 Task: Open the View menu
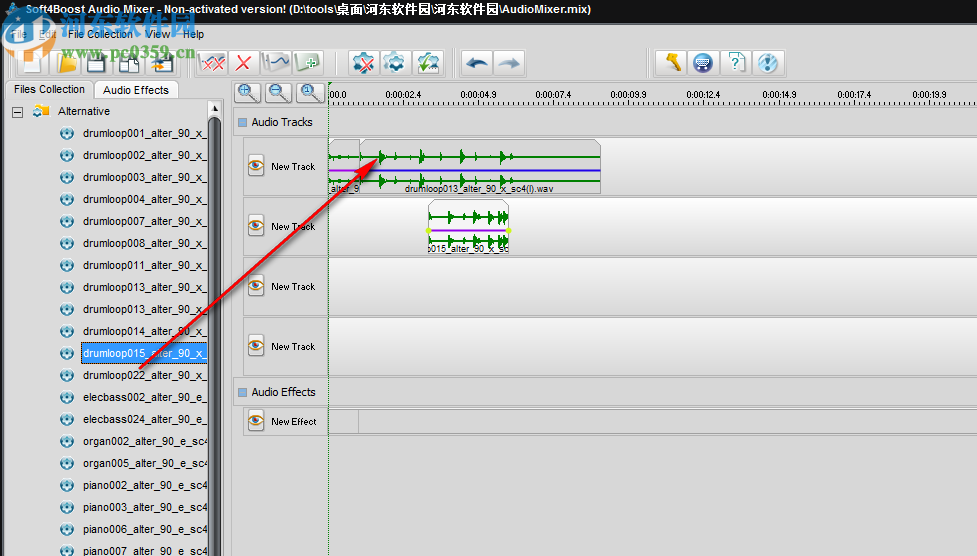158,34
